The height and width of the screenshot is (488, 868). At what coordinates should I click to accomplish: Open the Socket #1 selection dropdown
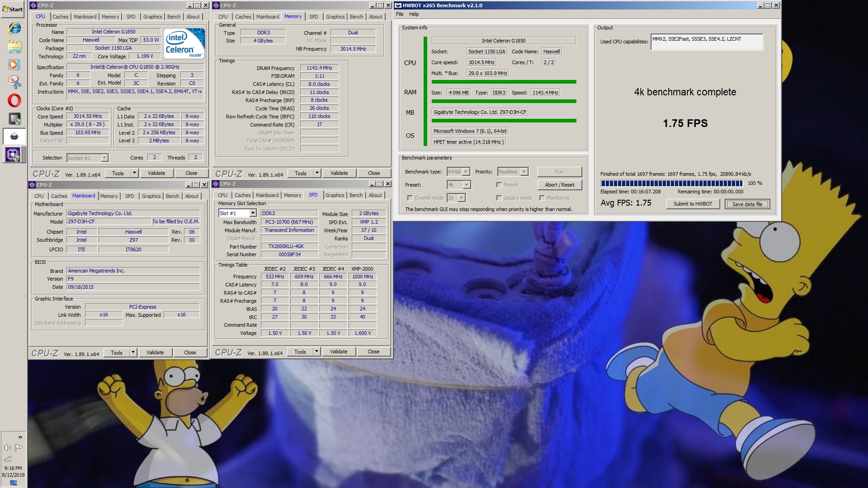(88, 158)
